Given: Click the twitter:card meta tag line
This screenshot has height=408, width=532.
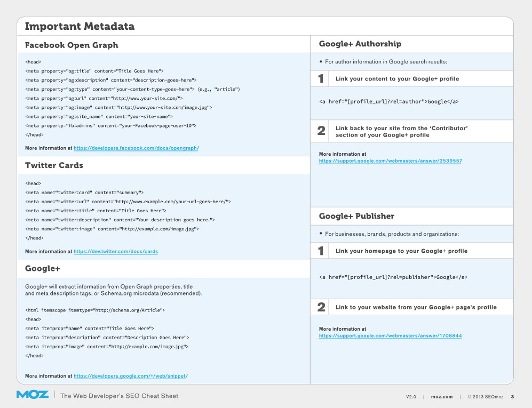Looking at the screenshot, I should [84, 193].
